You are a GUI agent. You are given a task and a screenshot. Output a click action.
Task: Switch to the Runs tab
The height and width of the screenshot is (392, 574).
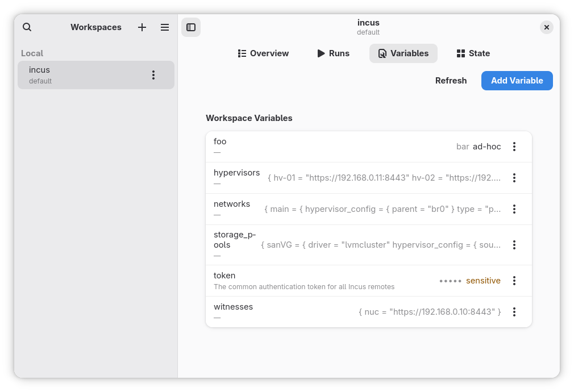tap(333, 53)
